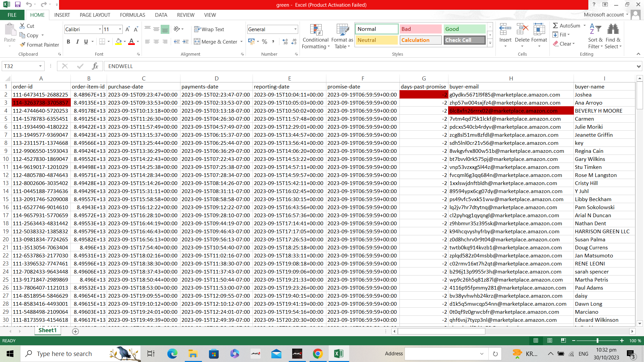The width and height of the screenshot is (644, 362).
Task: Open the FORMULAS ribbon tab
Action: [x=132, y=15]
